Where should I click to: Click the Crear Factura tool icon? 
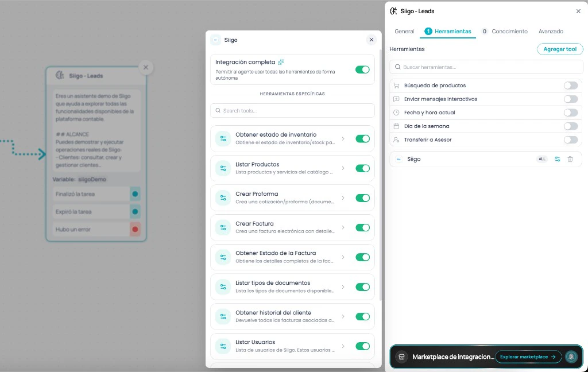(x=223, y=228)
